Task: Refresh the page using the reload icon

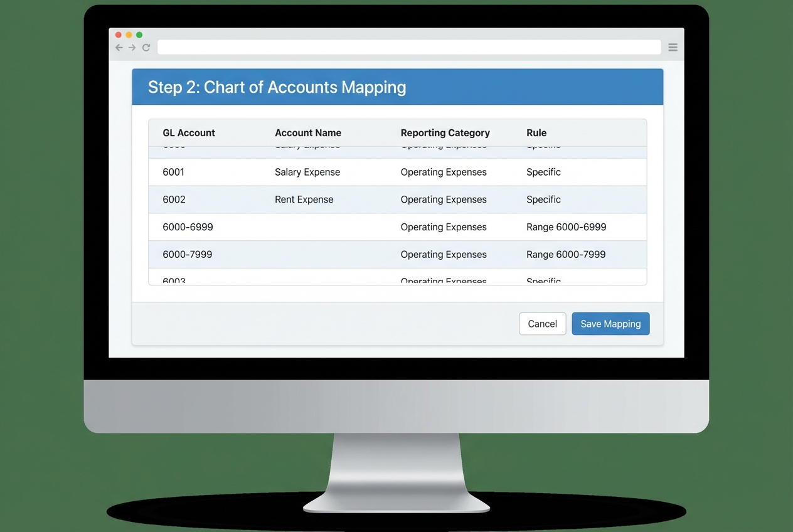Action: pyautogui.click(x=146, y=47)
